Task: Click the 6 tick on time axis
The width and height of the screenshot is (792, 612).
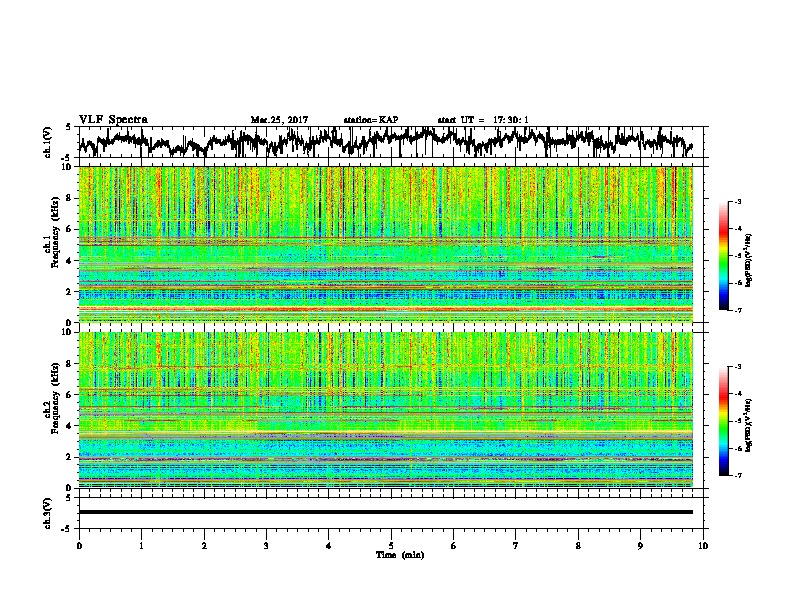Action: coord(453,546)
